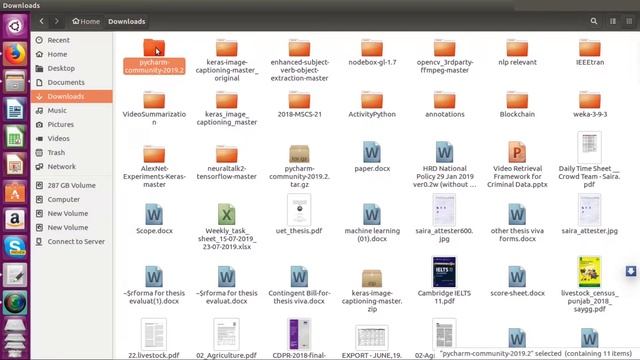Launch LibreOffice Writer from dock

[15, 109]
